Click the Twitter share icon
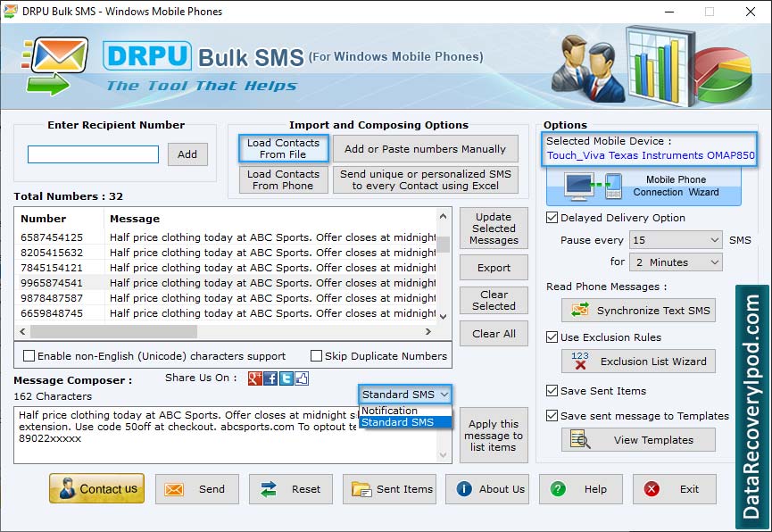Image resolution: width=772 pixels, height=532 pixels. 286,378
